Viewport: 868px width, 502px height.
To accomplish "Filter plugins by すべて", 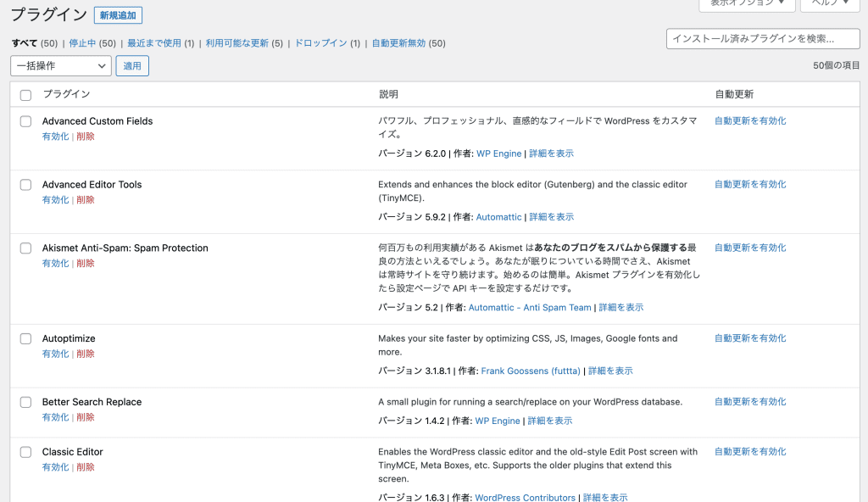I will coord(25,43).
